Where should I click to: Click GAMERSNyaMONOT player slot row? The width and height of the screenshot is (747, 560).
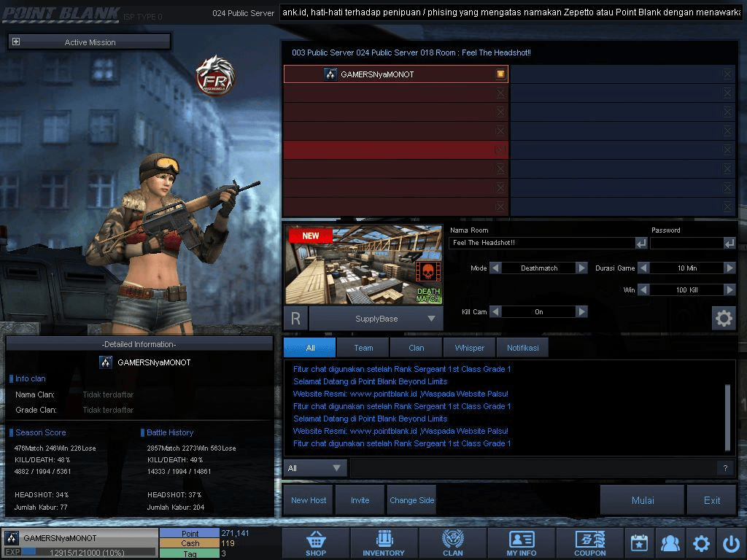396,74
